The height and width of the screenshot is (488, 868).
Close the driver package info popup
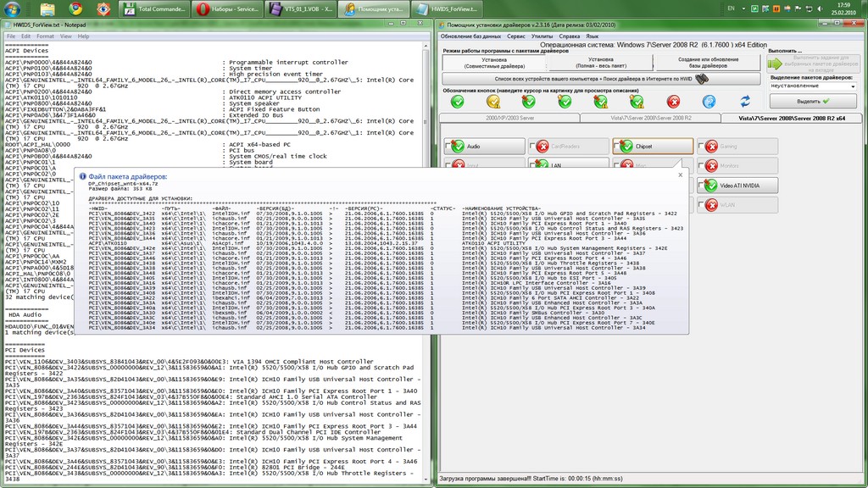pyautogui.click(x=679, y=175)
